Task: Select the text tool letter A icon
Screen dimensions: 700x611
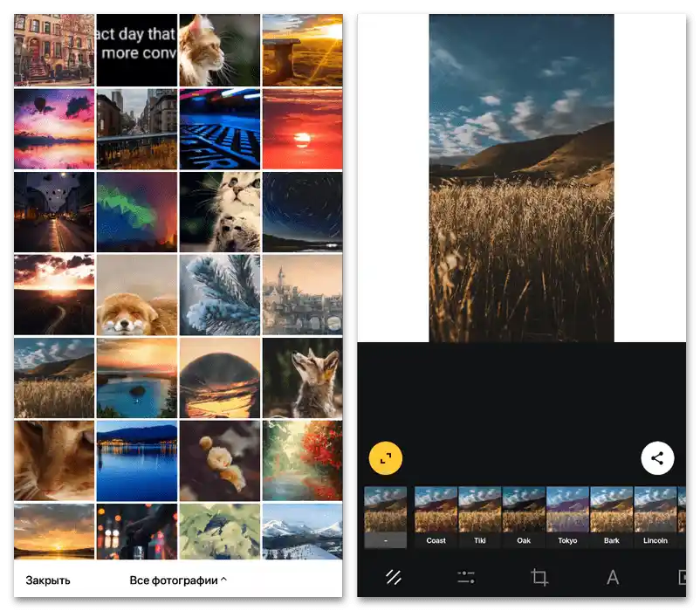Action: click(613, 577)
